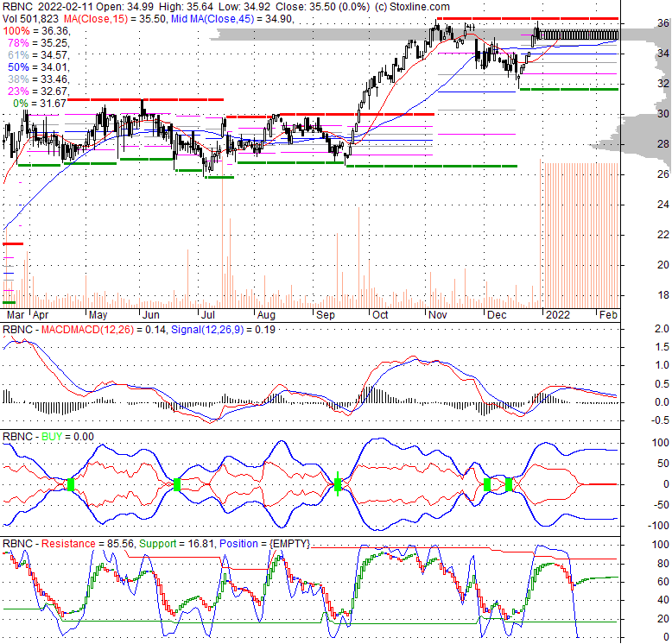Click the green buy signal marker in September

(338, 484)
